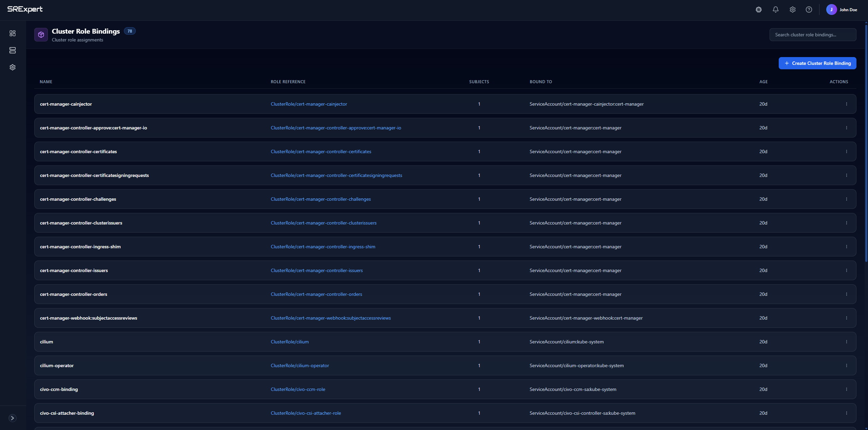Open the actions menu for civo-ccm-binding

[x=847, y=389]
